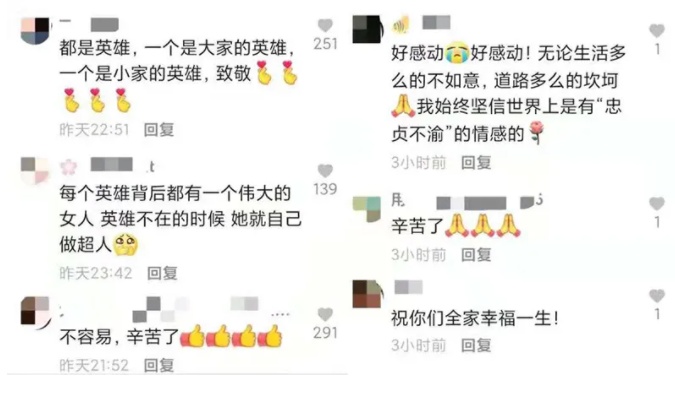Reply to the comment posted 昨天23:42

(162, 273)
